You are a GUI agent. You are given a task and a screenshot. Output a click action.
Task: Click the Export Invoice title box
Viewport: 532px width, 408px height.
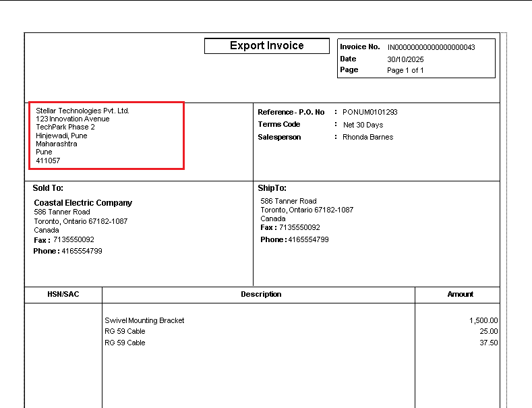267,46
